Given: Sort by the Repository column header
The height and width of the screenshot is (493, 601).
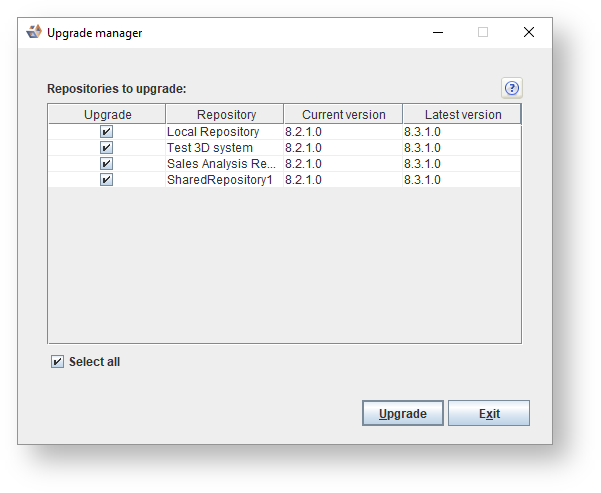Looking at the screenshot, I should point(226,115).
